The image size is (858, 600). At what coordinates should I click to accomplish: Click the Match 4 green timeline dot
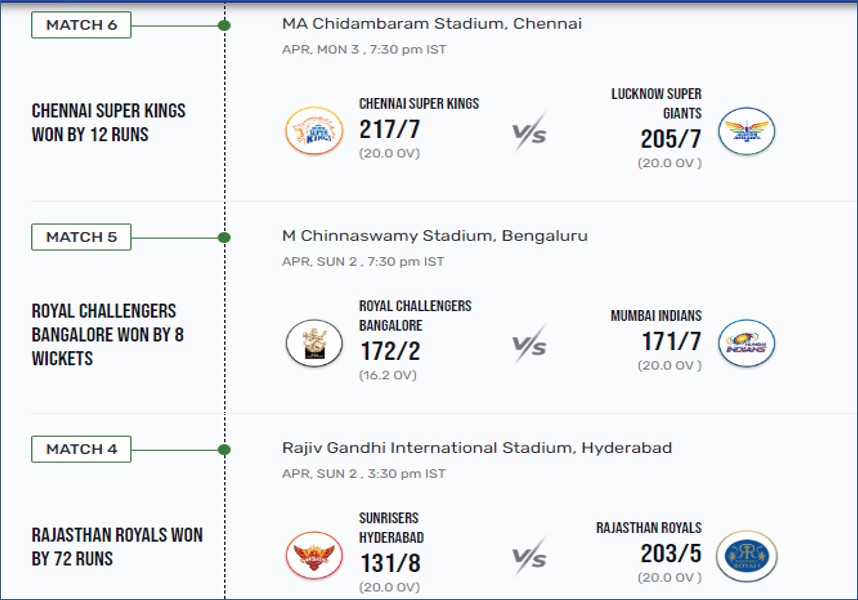coord(224,450)
